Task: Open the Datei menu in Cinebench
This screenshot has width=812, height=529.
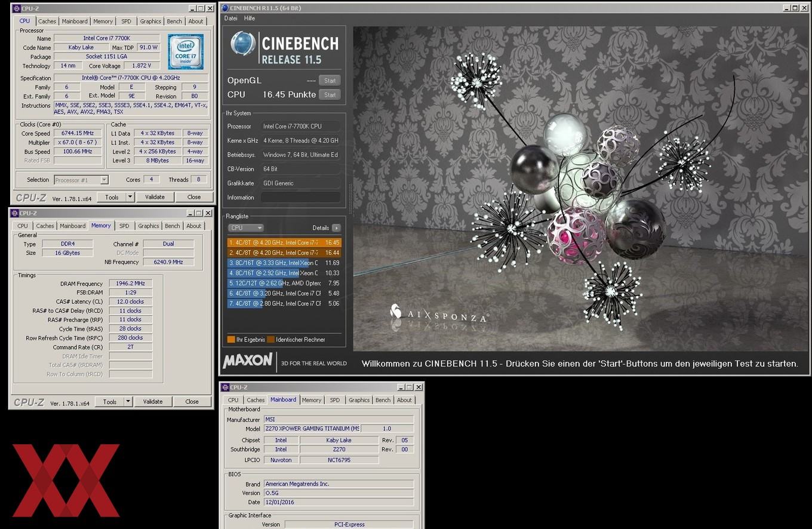Action: [x=230, y=19]
